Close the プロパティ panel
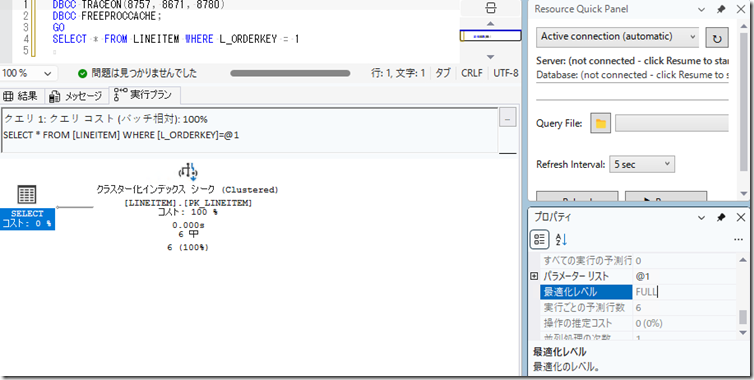This screenshot has height=380, width=754. (741, 217)
